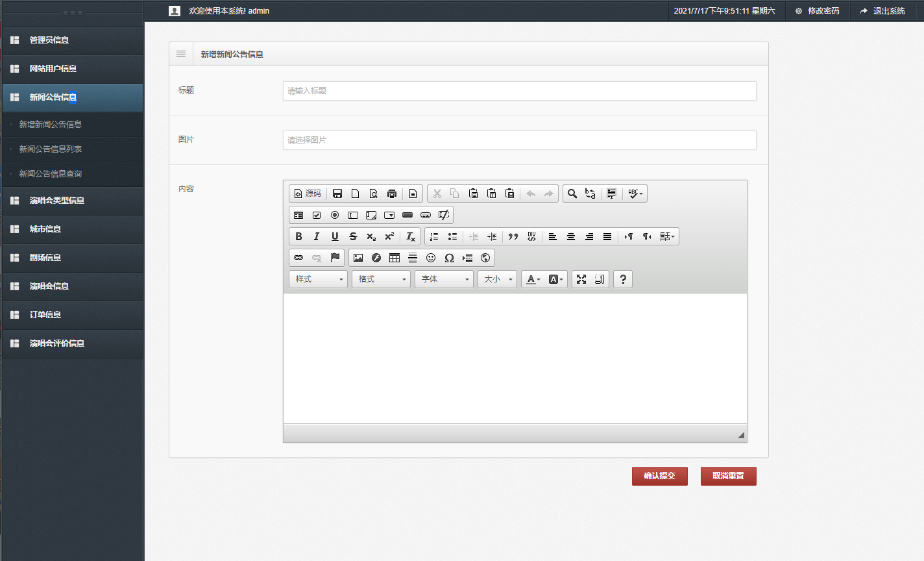This screenshot has width=924, height=561.
Task: Expand the 字体 font dropdown
Action: click(x=444, y=279)
